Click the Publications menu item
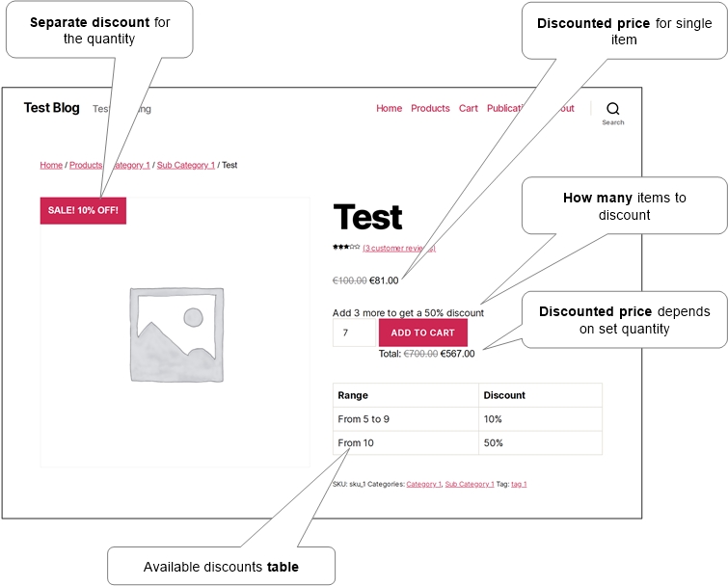This screenshot has height=586, width=728. (x=505, y=108)
